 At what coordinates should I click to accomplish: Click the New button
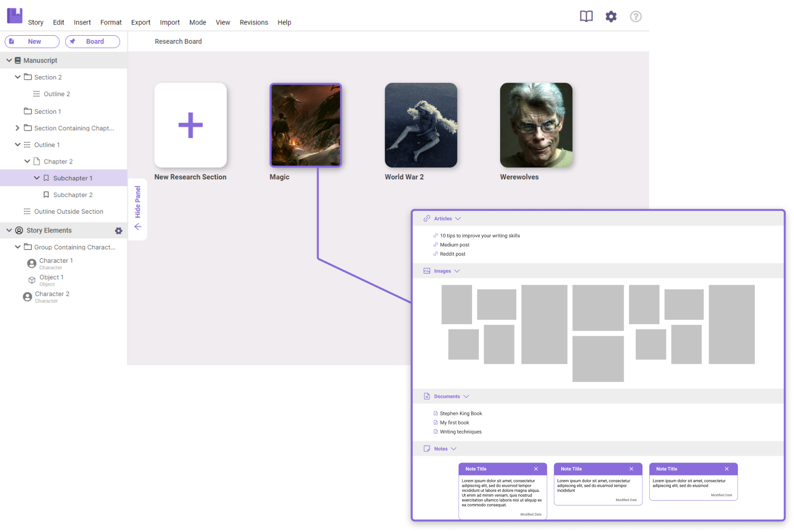[32, 41]
